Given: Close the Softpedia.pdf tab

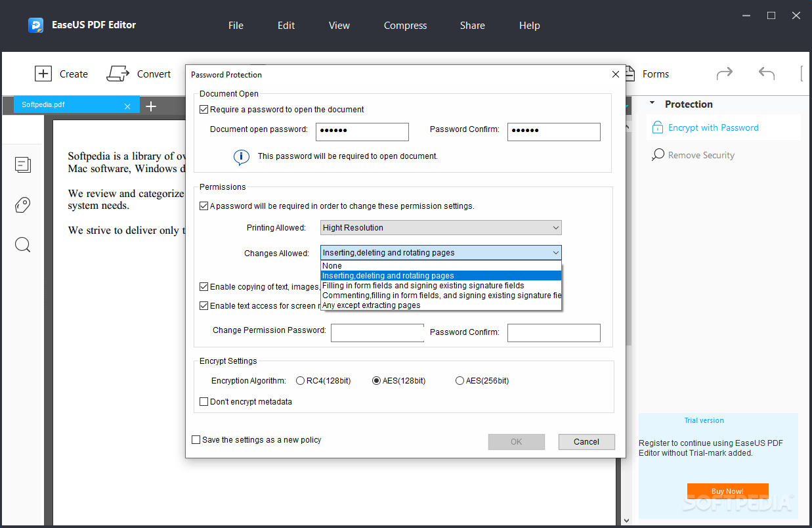Looking at the screenshot, I should tap(127, 106).
